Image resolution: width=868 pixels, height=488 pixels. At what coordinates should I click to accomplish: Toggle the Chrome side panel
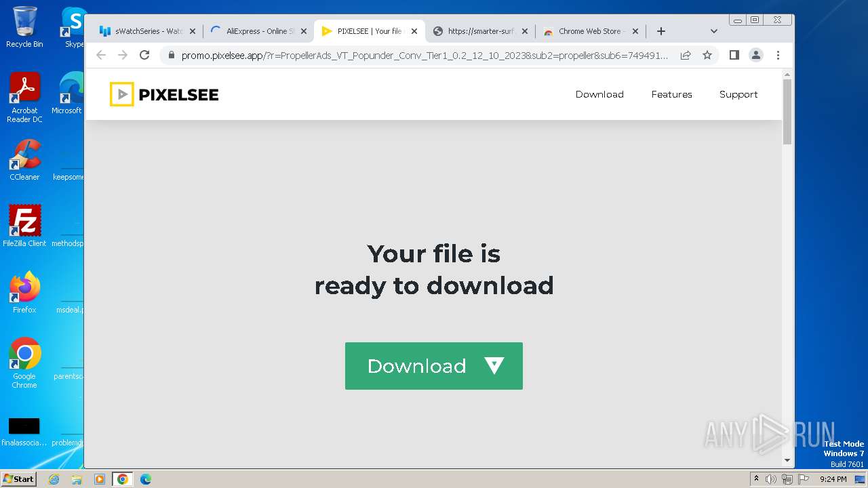tap(734, 55)
